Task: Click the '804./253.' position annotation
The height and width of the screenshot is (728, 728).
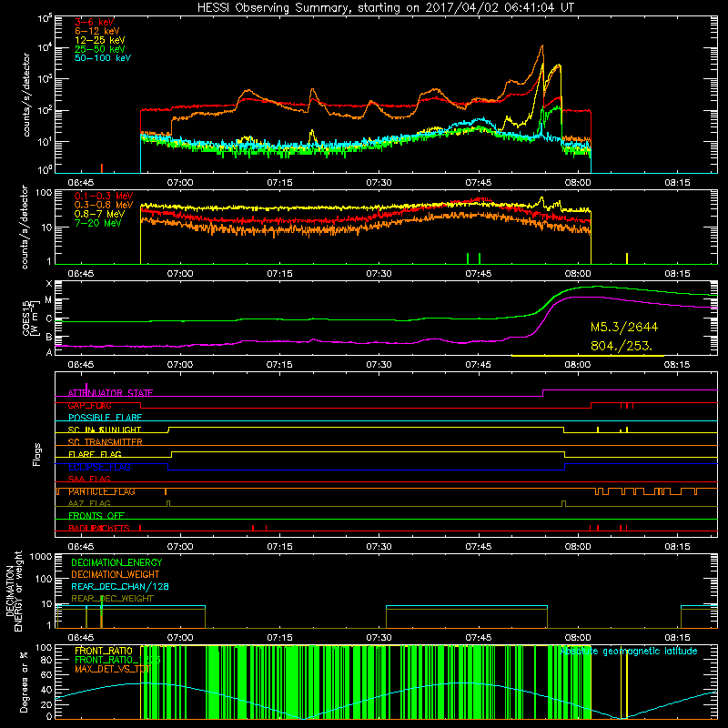Action: point(622,346)
